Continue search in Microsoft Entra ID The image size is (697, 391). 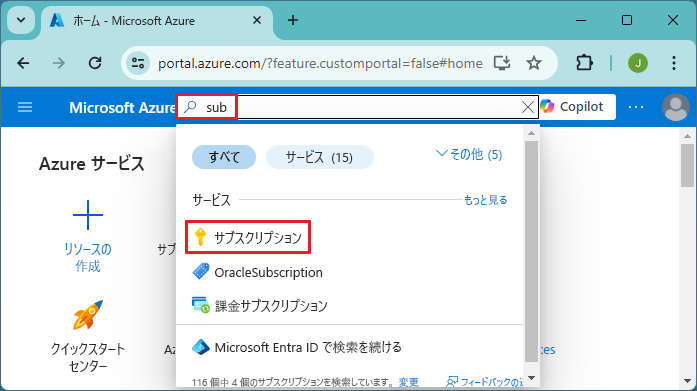pos(297,347)
